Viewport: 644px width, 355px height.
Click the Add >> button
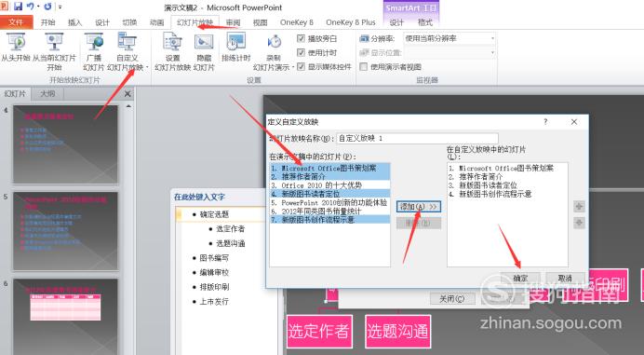pyautogui.click(x=419, y=207)
